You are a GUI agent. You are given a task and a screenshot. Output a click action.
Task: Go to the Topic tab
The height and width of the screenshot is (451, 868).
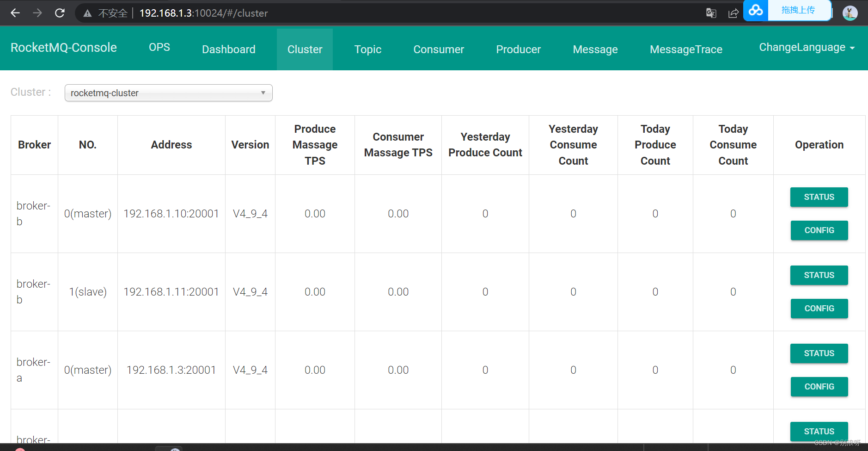(x=368, y=49)
